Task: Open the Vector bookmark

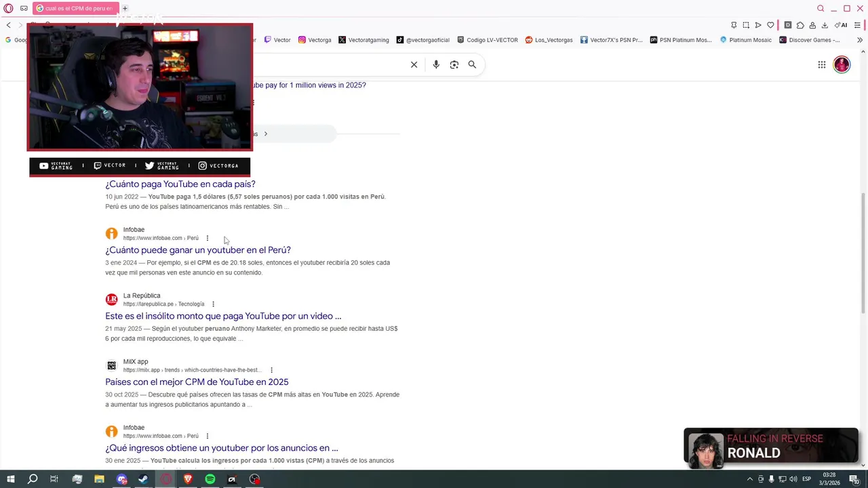Action: pyautogui.click(x=277, y=40)
